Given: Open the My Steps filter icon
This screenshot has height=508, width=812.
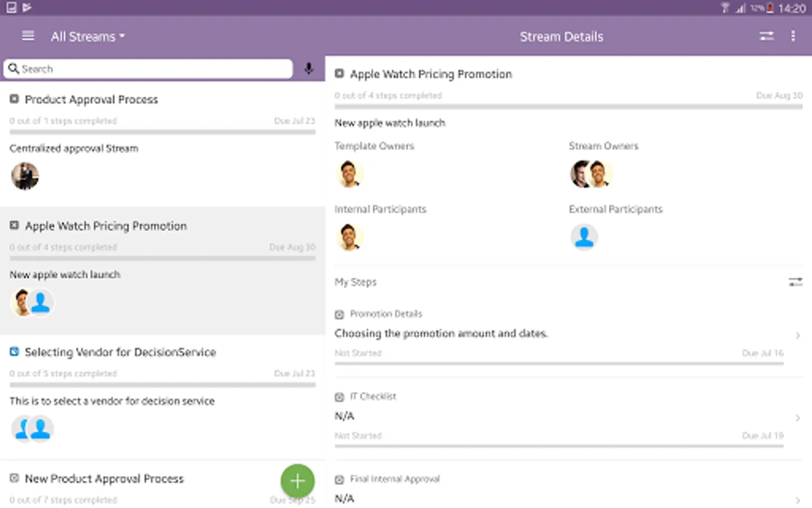Looking at the screenshot, I should pyautogui.click(x=795, y=282).
